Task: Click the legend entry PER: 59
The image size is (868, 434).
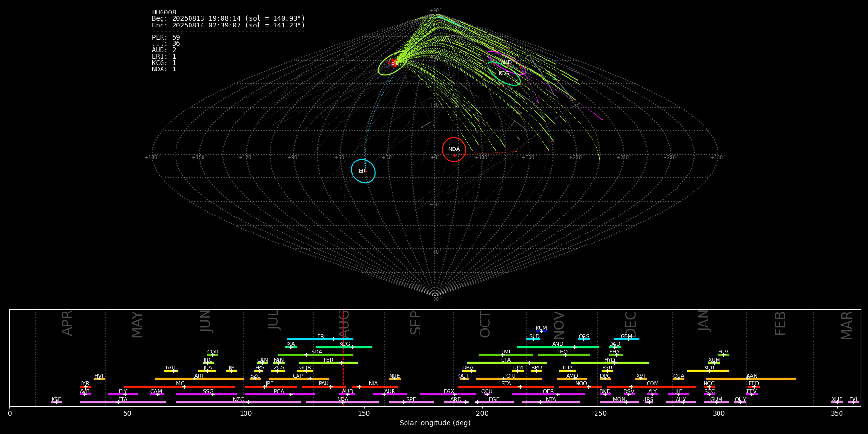Action: point(166,38)
